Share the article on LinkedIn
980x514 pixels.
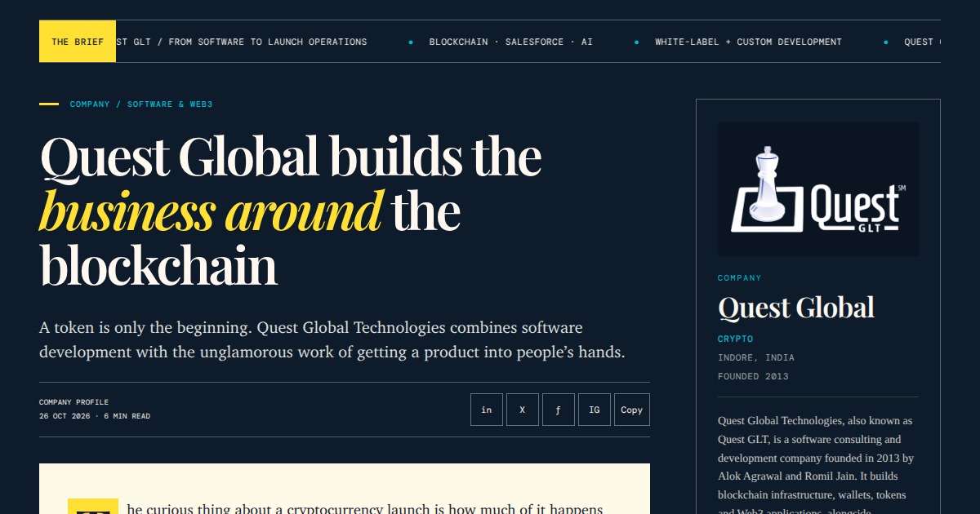[487, 410]
